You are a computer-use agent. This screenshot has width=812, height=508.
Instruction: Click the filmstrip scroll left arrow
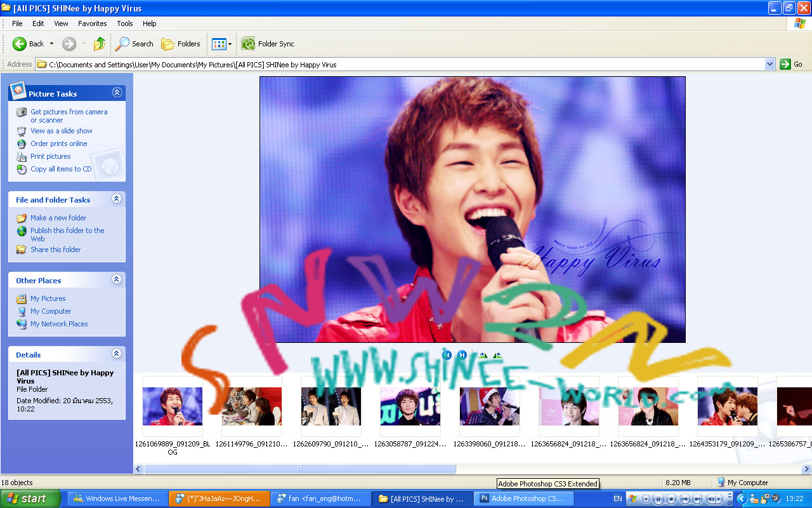coord(138,469)
